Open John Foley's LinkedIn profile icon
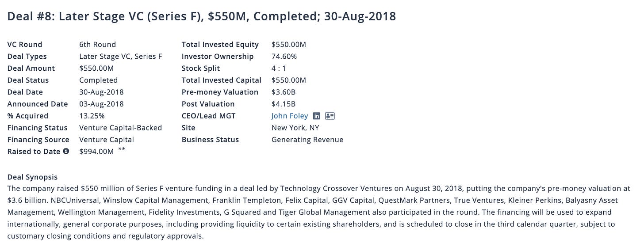 pyautogui.click(x=317, y=116)
